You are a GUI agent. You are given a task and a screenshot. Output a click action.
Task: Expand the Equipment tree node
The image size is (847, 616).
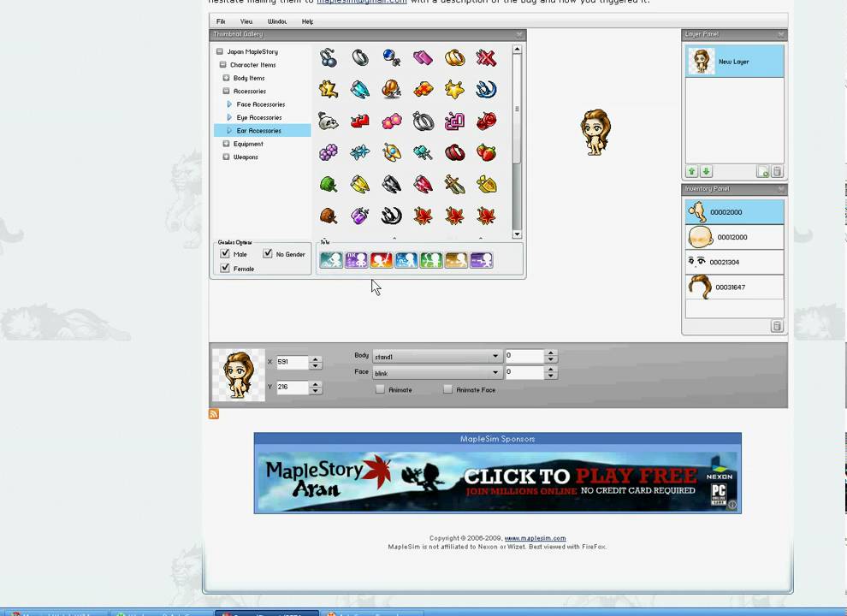pos(227,144)
